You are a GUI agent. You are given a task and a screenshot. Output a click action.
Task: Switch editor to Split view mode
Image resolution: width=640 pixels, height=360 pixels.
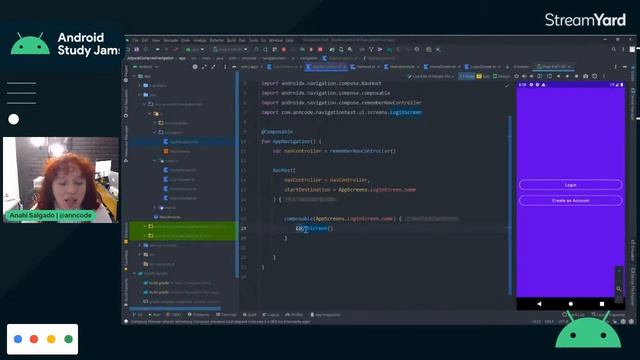(x=483, y=76)
